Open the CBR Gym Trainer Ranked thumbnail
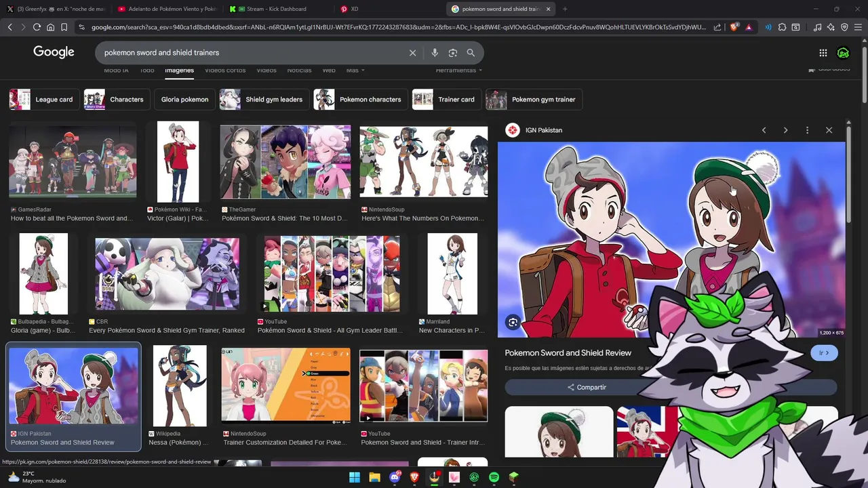The width and height of the screenshot is (868, 488). [167, 274]
